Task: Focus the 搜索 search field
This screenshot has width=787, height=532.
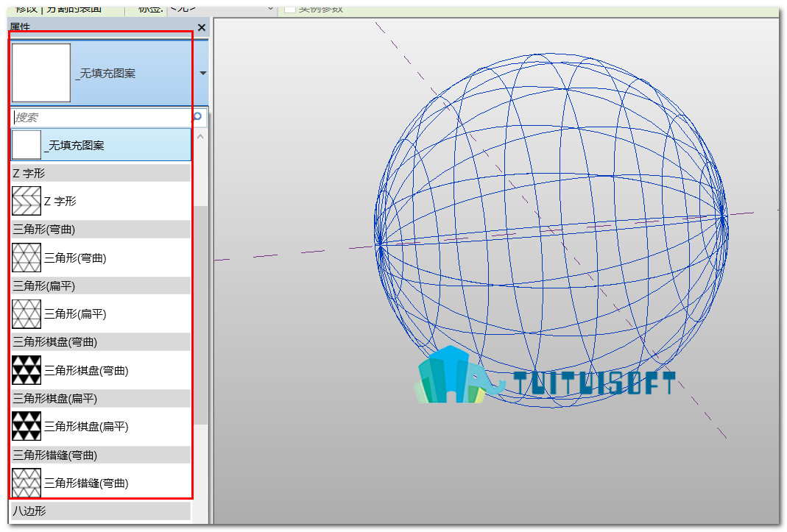Action: (102, 118)
